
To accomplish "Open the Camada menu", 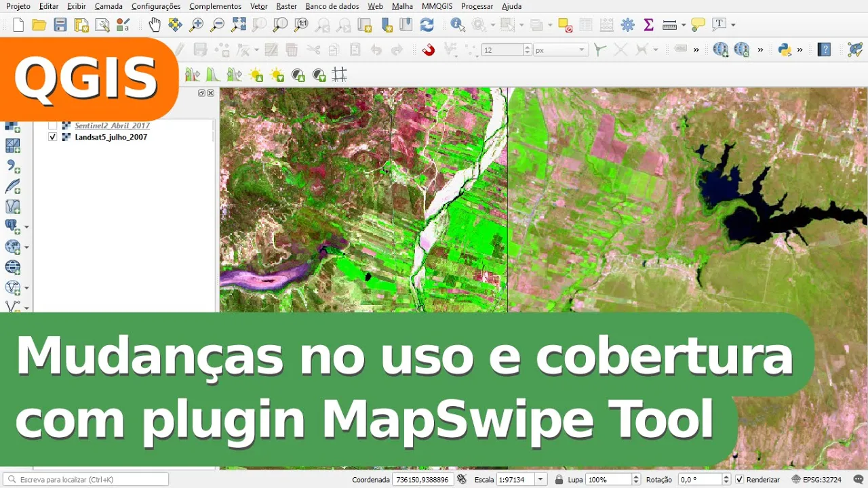I will tap(108, 6).
